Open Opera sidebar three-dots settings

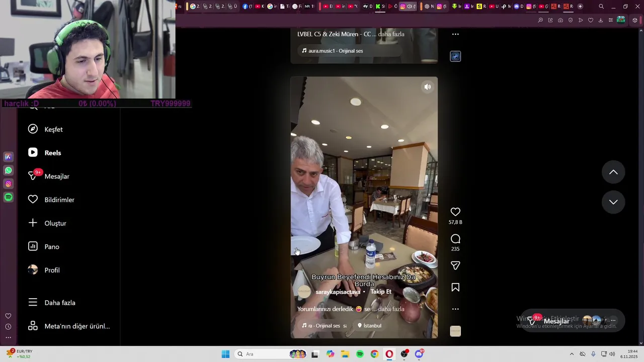click(x=8, y=337)
